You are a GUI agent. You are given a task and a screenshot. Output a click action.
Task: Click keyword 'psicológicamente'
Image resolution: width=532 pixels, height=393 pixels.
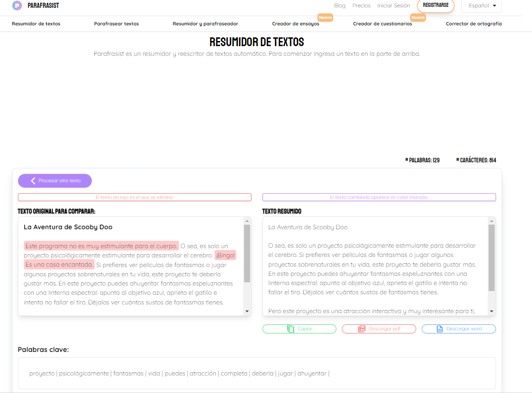click(x=84, y=373)
